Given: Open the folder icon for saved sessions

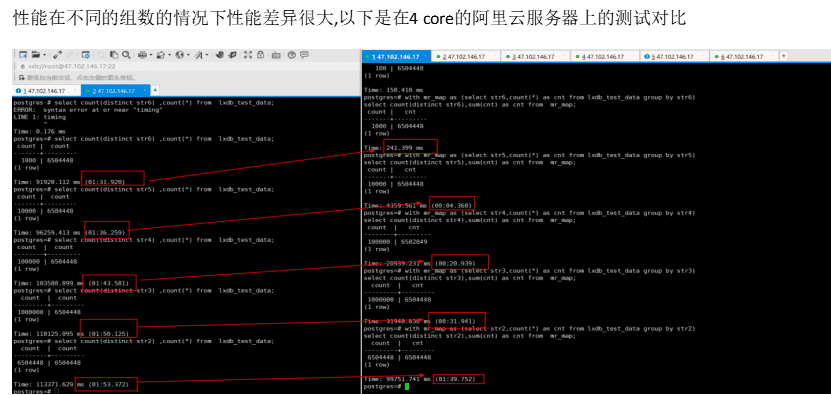Looking at the screenshot, I should (36, 55).
